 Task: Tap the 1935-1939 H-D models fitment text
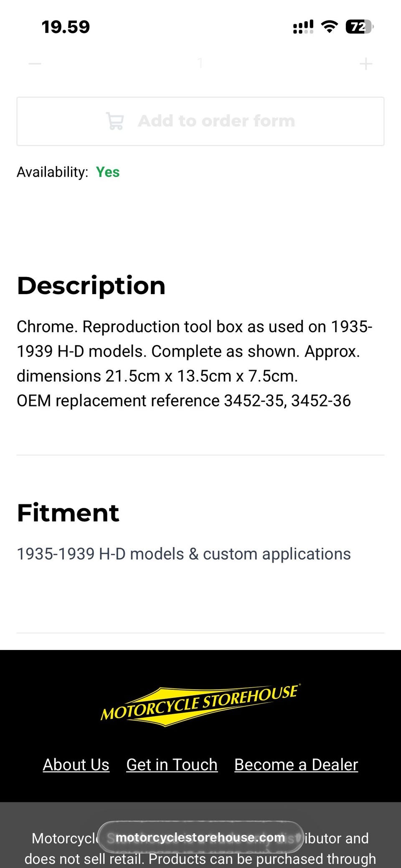point(184,554)
